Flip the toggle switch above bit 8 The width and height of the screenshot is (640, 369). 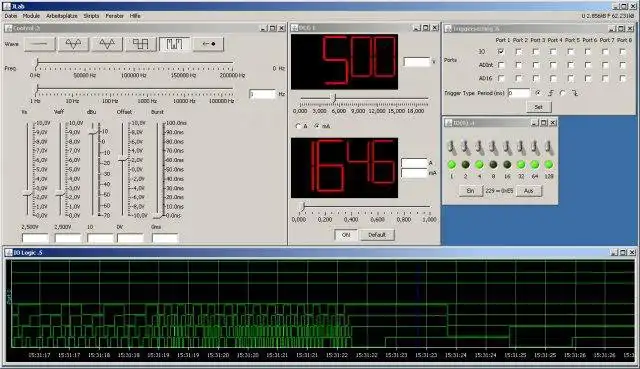tap(493, 147)
